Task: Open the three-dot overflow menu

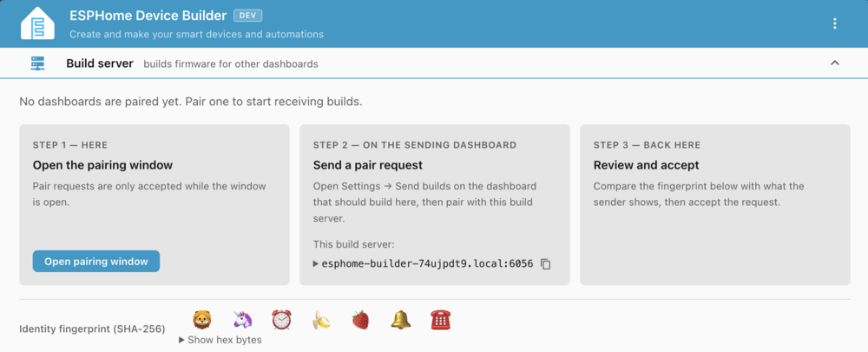Action: coord(835,23)
